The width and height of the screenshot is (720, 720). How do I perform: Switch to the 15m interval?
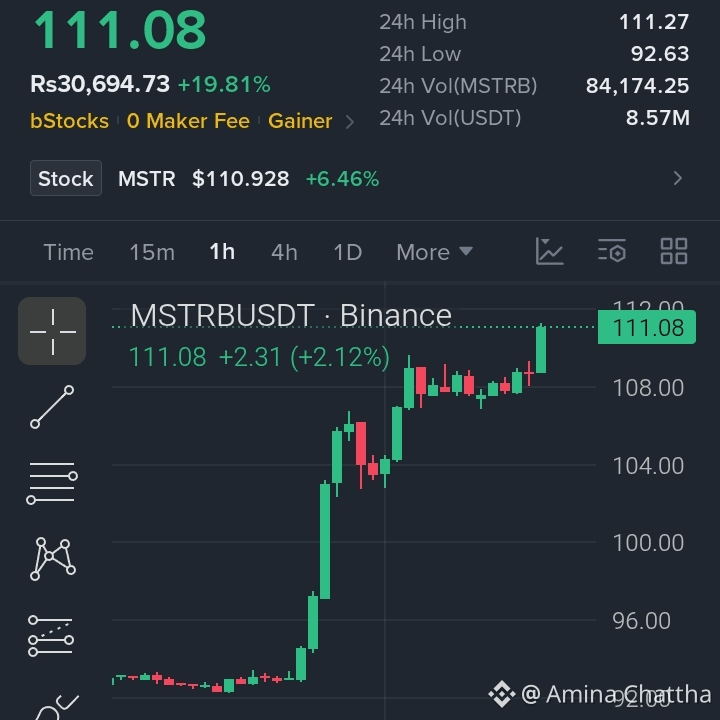point(152,252)
